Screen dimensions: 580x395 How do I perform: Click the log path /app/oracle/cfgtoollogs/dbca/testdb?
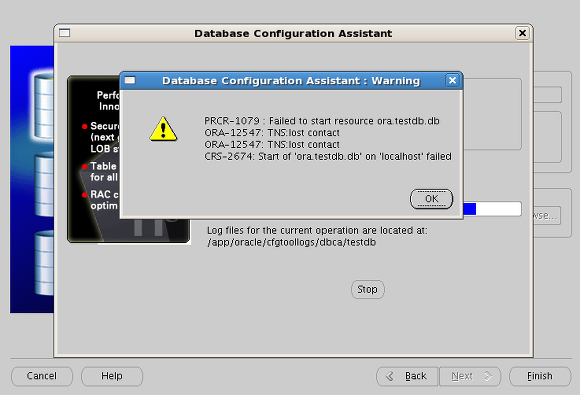pos(291,242)
